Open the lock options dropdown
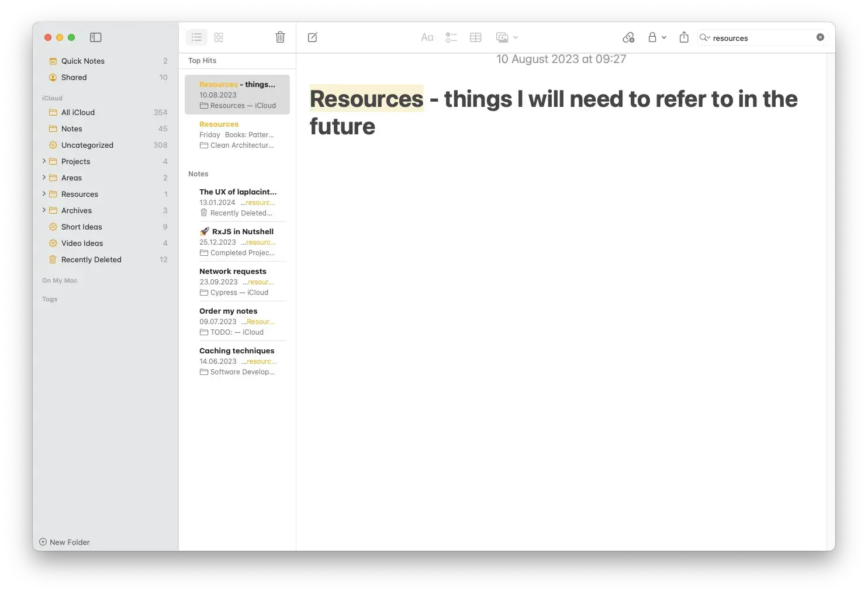The height and width of the screenshot is (594, 868). (x=664, y=37)
